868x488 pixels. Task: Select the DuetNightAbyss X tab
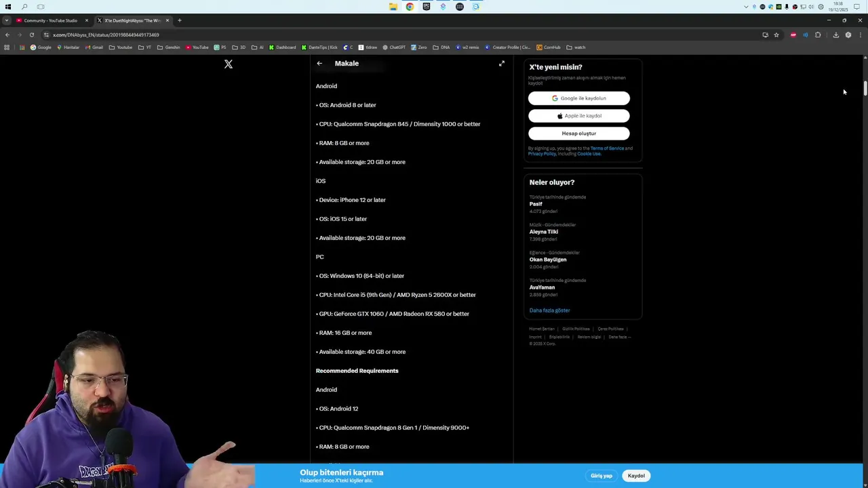(132, 20)
